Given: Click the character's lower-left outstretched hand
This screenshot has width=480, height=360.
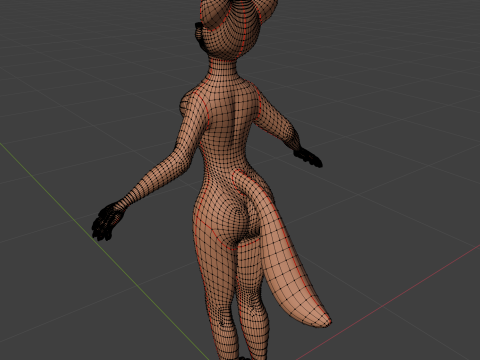Looking at the screenshot, I should click(x=107, y=221).
